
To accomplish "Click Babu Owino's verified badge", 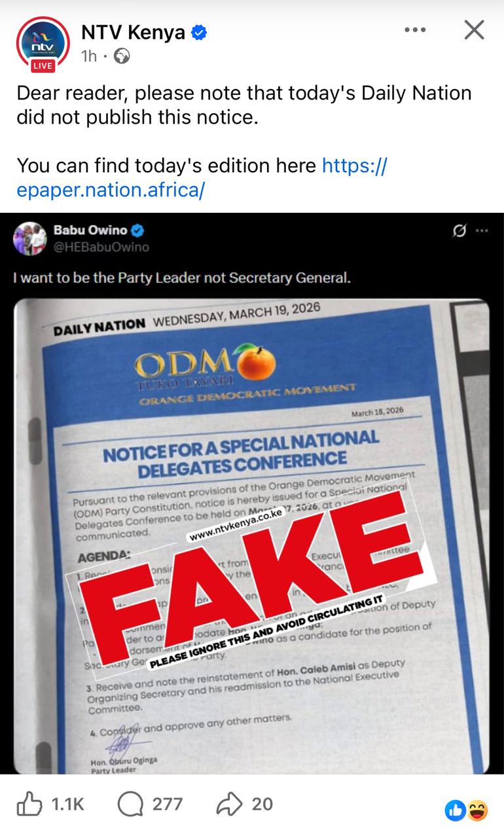I will tap(138, 230).
